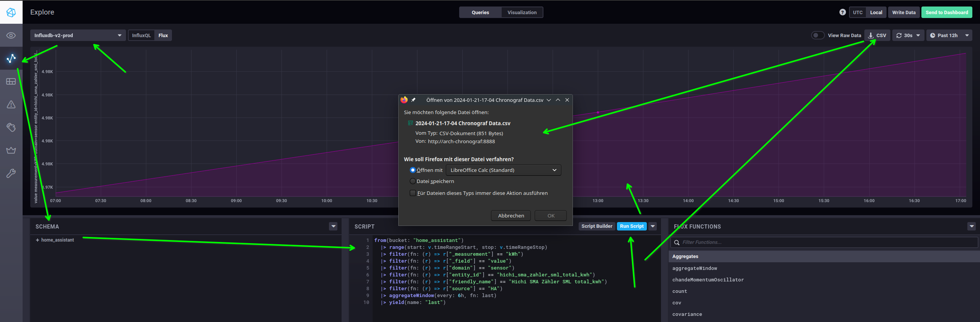Open the 30s auto-refresh dropdown
980x322 pixels.
[908, 35]
